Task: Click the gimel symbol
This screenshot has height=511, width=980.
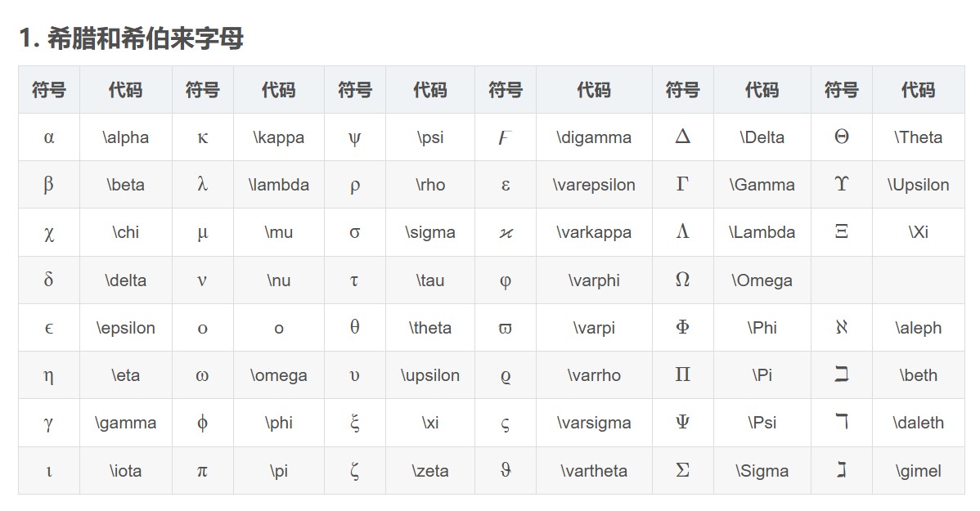Action: click(x=842, y=470)
